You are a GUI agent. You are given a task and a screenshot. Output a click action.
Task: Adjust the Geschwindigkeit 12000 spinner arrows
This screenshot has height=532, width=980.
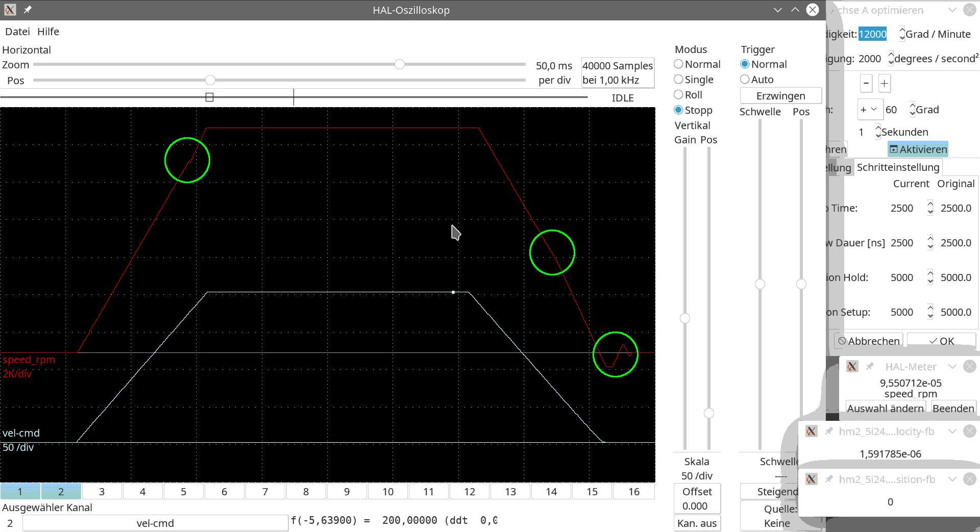click(902, 34)
